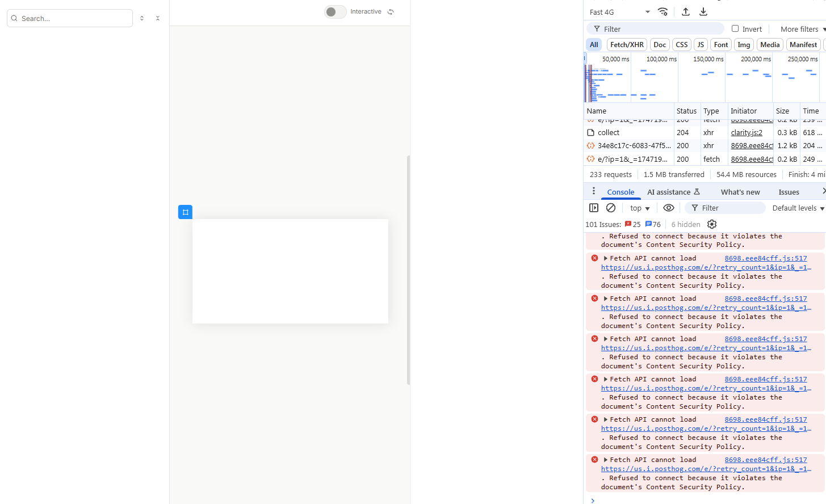Image resolution: width=826 pixels, height=504 pixels.
Task: Click the import HAR upload icon
Action: click(686, 12)
